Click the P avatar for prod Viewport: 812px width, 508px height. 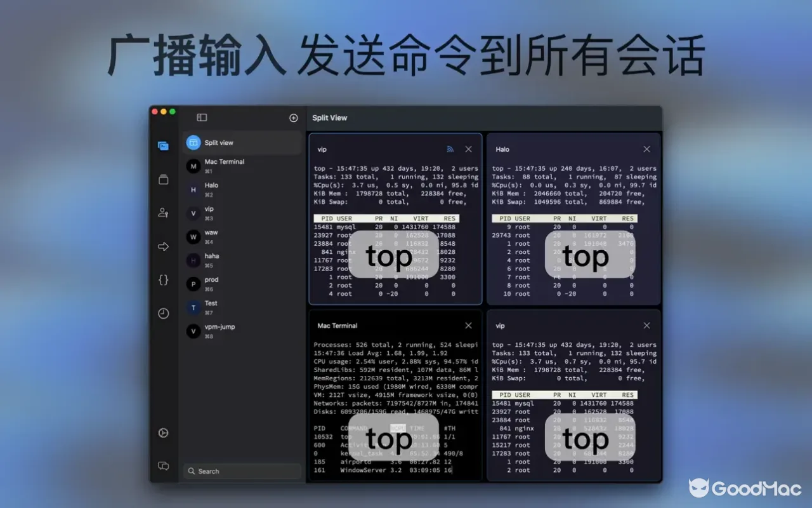tap(193, 284)
